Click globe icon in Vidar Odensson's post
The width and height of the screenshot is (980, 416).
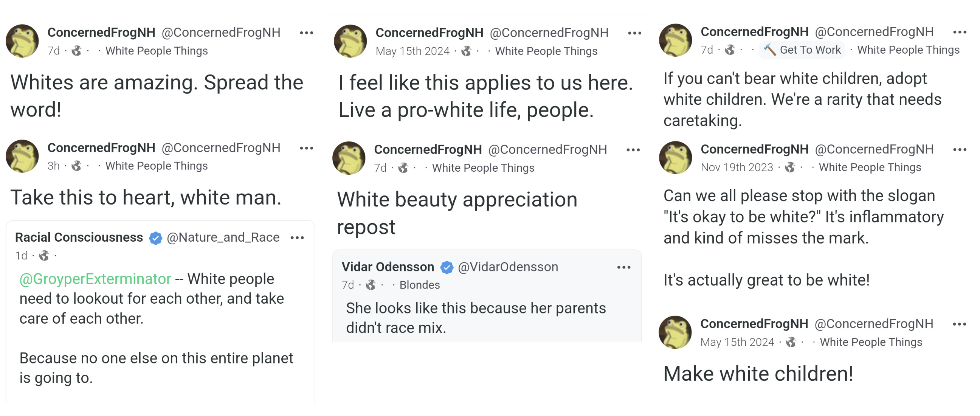[371, 285]
